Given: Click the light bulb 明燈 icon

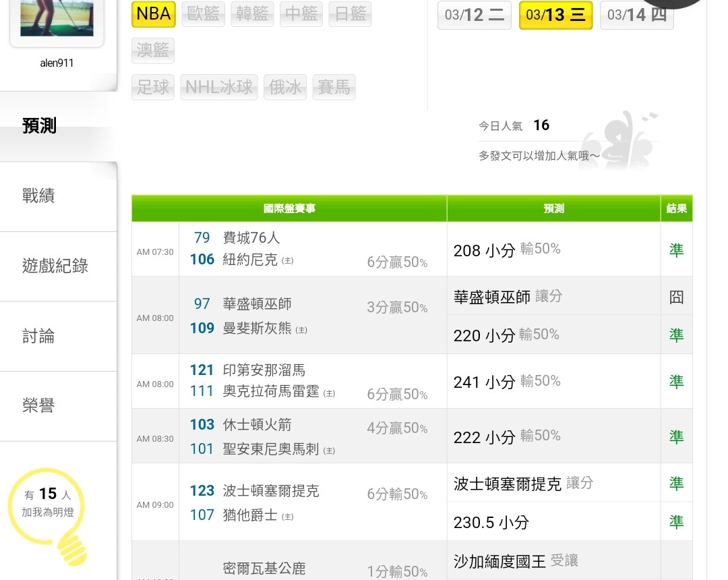Looking at the screenshot, I should point(48,517).
